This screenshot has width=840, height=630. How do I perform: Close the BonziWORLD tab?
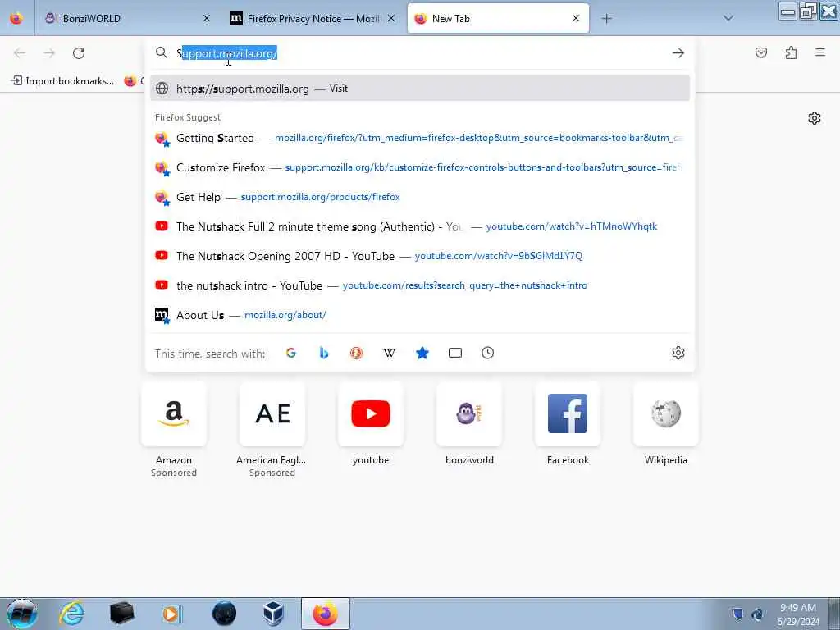tap(207, 18)
